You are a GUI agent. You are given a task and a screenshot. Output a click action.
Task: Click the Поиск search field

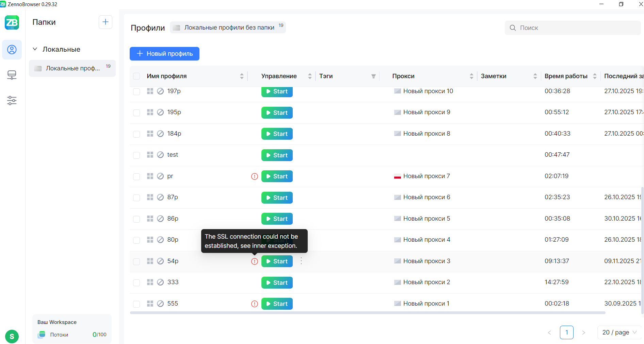click(573, 28)
